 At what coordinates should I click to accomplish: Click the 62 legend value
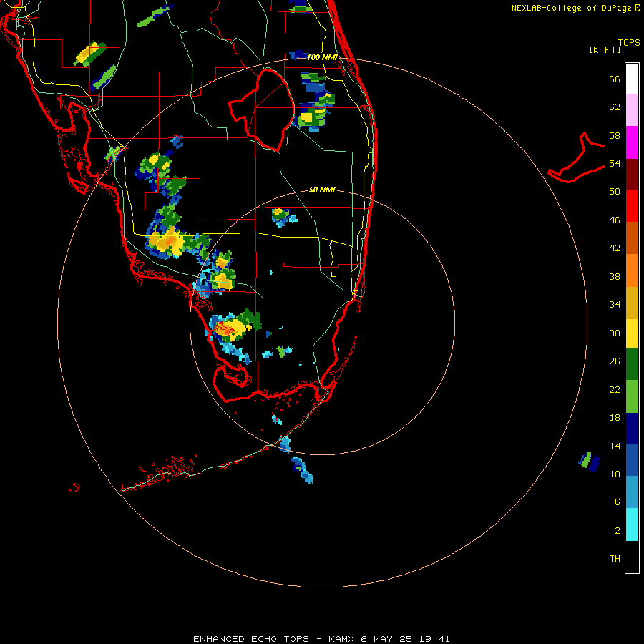click(x=615, y=107)
